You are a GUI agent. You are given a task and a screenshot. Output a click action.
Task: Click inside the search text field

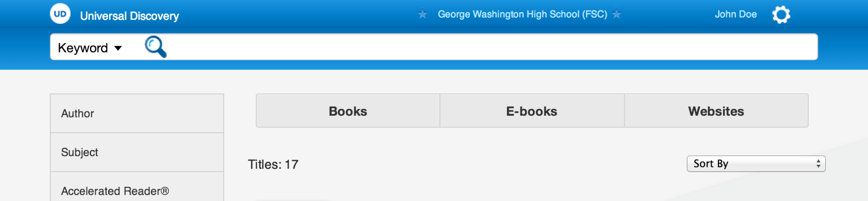492,47
